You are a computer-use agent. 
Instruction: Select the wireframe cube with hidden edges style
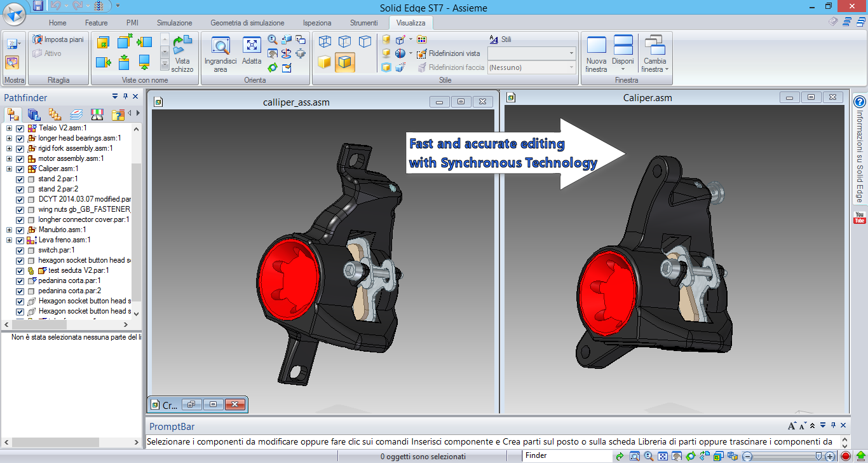[345, 42]
